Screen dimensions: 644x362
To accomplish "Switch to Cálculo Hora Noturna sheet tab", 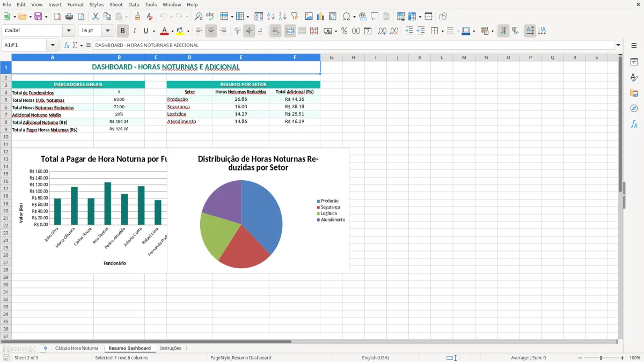I will [x=77, y=348].
